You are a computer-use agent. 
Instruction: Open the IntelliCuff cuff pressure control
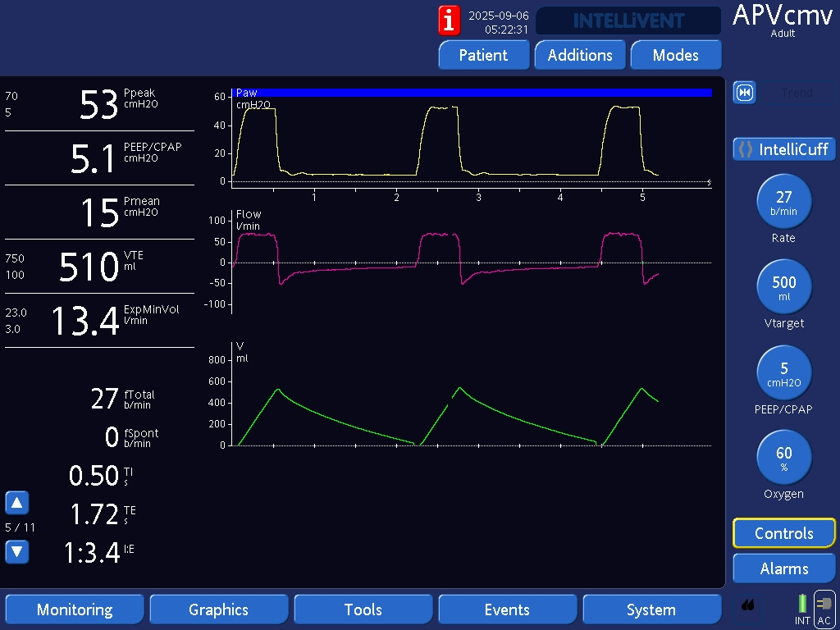tap(784, 149)
